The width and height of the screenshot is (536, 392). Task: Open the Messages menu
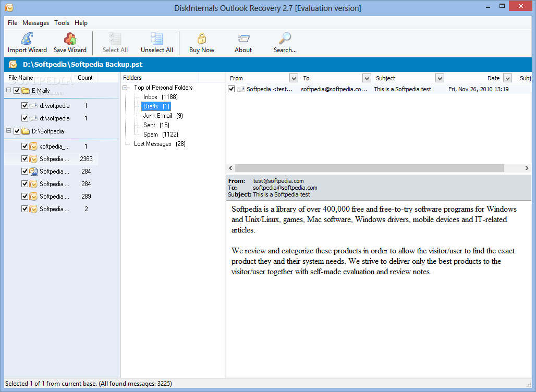click(36, 23)
